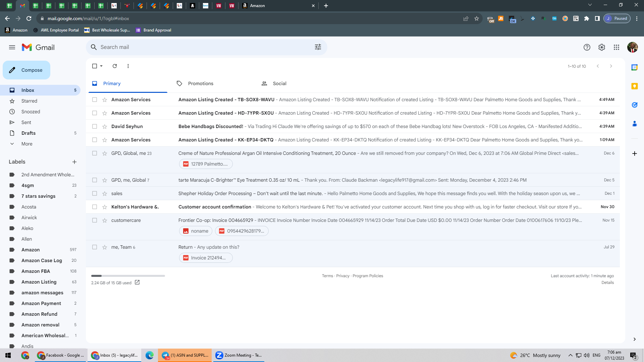Viewport: 644px width, 362px height.
Task: Switch to the Primary tab
Action: click(128, 83)
